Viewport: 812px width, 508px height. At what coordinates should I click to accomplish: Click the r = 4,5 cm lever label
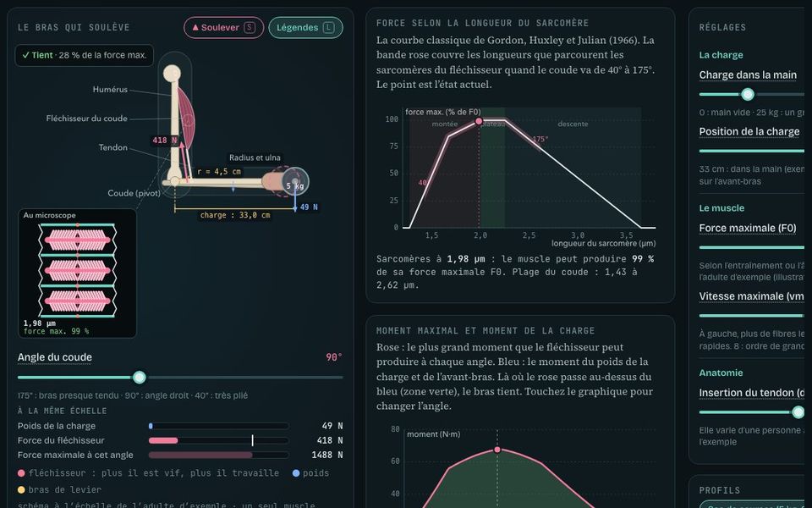coord(219,172)
